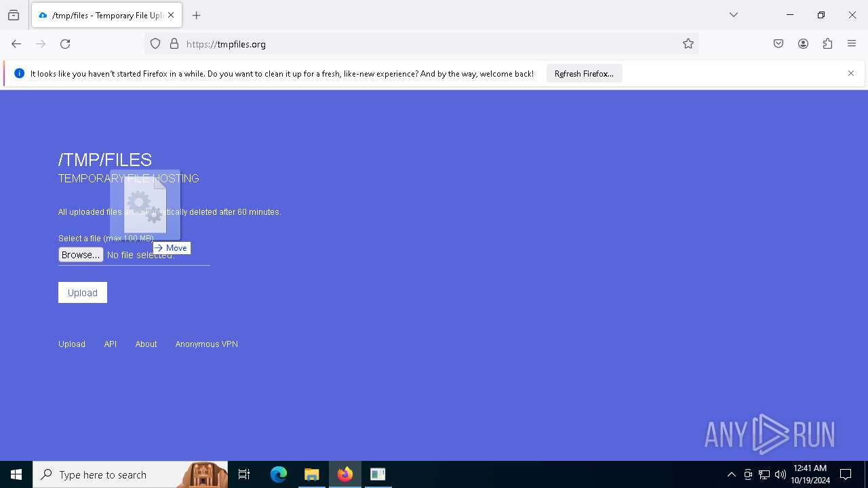Open the Upload footer link
Image resolution: width=868 pixels, height=488 pixels.
click(72, 344)
